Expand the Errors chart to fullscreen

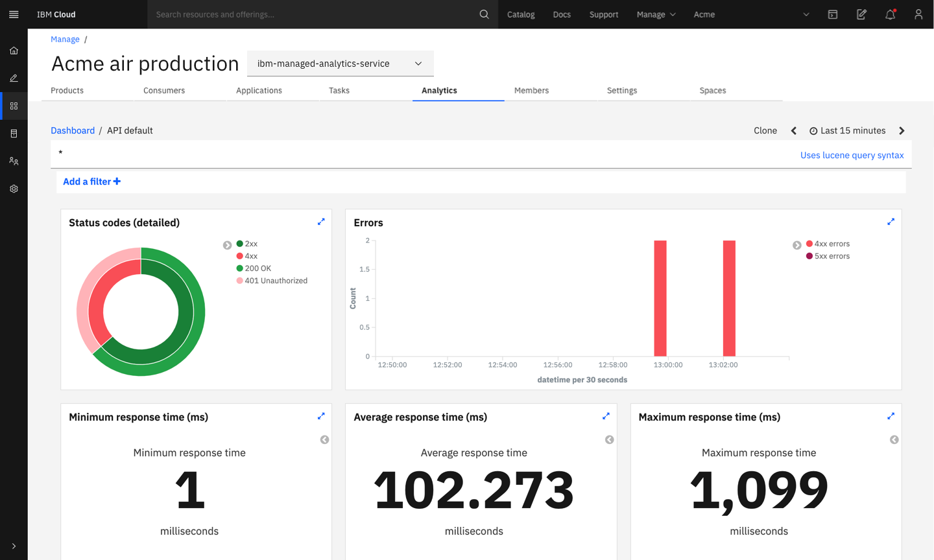(891, 222)
